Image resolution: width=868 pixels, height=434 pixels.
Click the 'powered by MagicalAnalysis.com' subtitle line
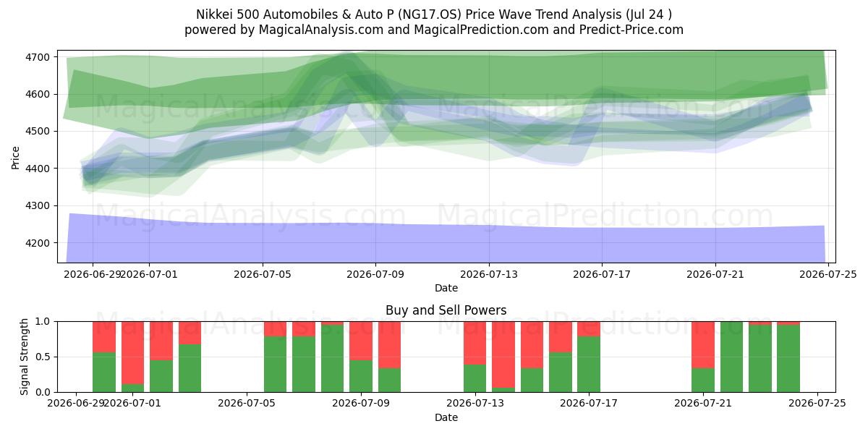(x=434, y=30)
